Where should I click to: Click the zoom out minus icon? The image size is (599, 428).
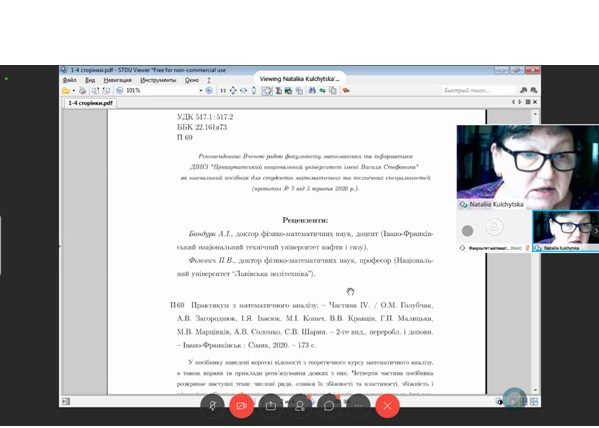click(120, 91)
